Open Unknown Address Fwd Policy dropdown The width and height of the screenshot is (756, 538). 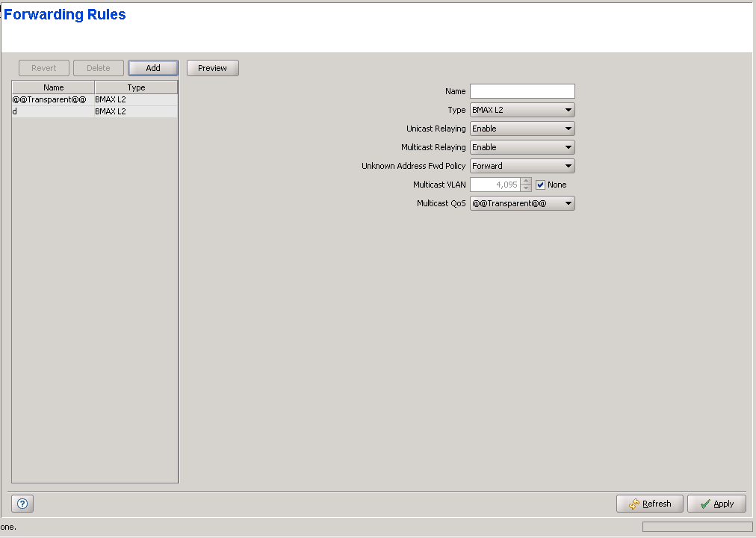(522, 166)
